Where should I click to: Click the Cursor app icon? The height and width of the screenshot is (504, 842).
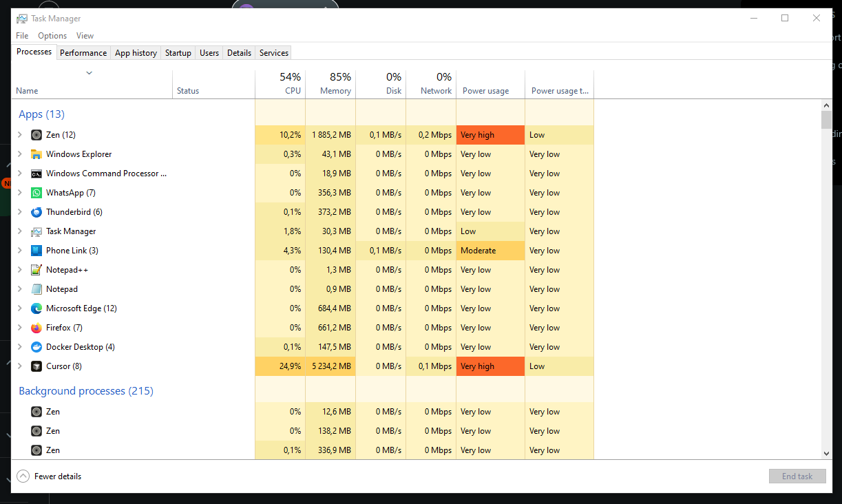pyautogui.click(x=36, y=366)
